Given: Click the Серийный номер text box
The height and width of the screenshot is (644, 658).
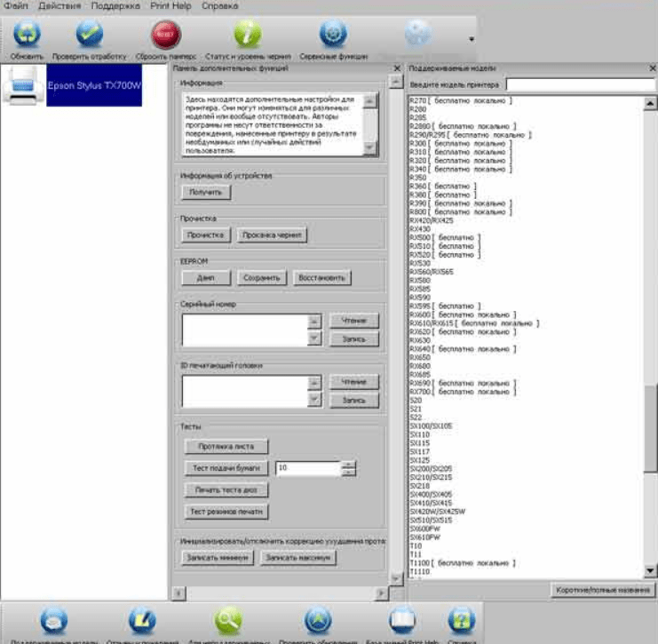Looking at the screenshot, I should pos(245,330).
